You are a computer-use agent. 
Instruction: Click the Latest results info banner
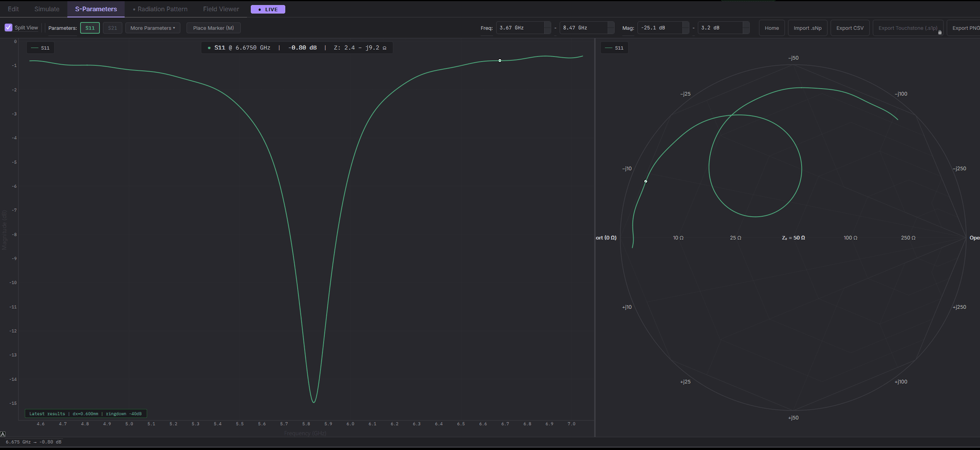86,414
